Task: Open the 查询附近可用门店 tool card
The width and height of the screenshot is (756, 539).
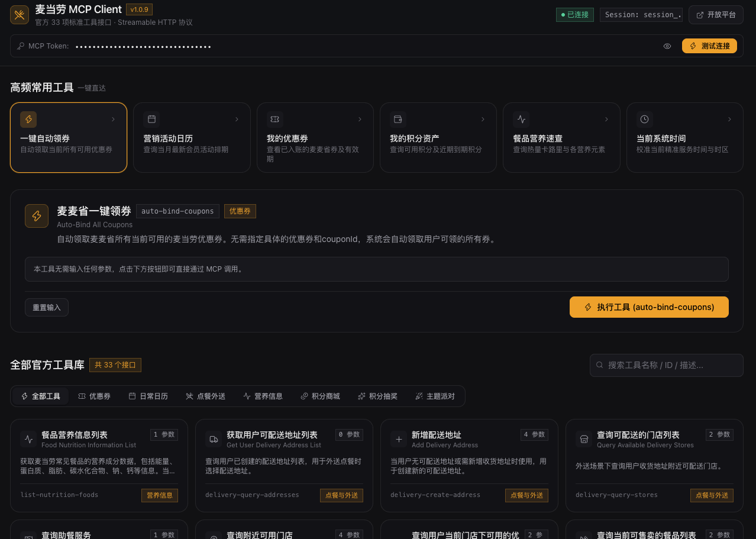Action: [284, 530]
